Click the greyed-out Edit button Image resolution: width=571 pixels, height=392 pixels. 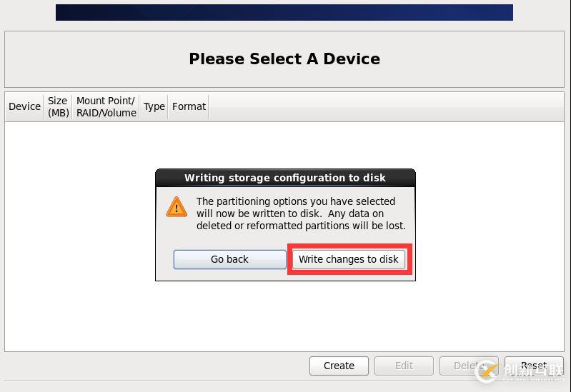coord(404,366)
